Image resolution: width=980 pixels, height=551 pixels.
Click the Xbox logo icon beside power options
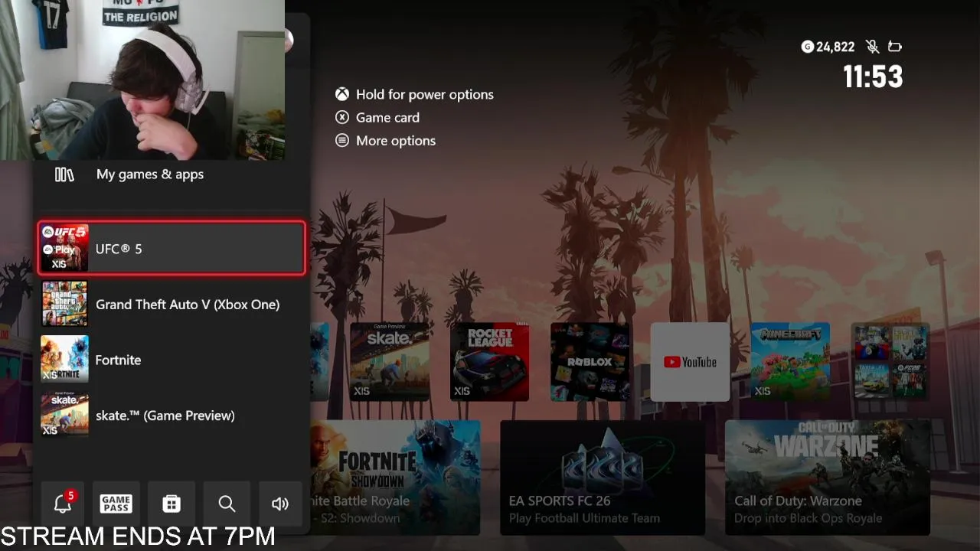(342, 94)
